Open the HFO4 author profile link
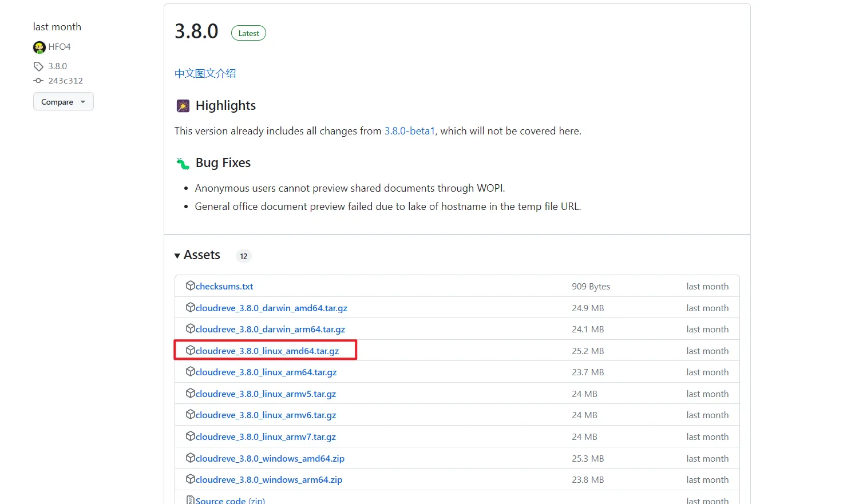The height and width of the screenshot is (504, 855). (60, 47)
